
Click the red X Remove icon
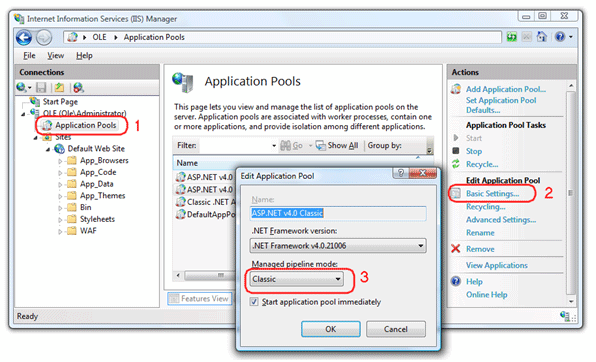coord(455,249)
